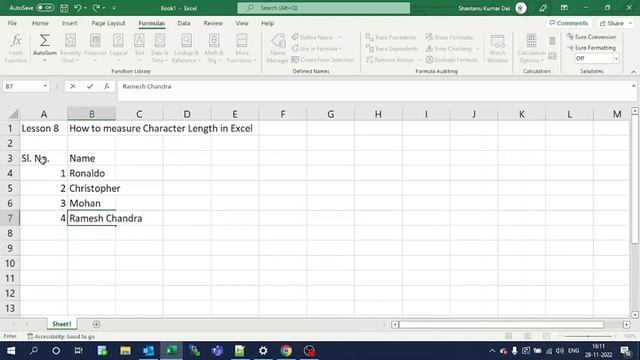Switch to the Home tab

[x=40, y=23]
